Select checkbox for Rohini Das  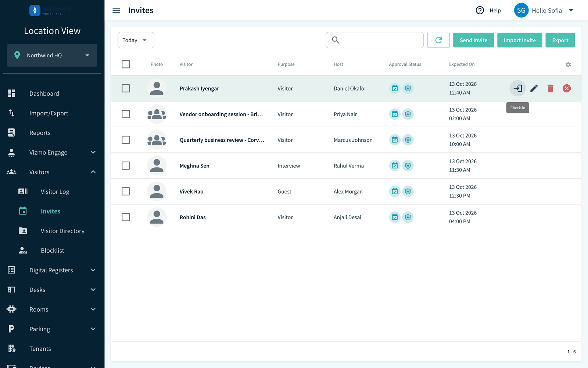pyautogui.click(x=126, y=217)
